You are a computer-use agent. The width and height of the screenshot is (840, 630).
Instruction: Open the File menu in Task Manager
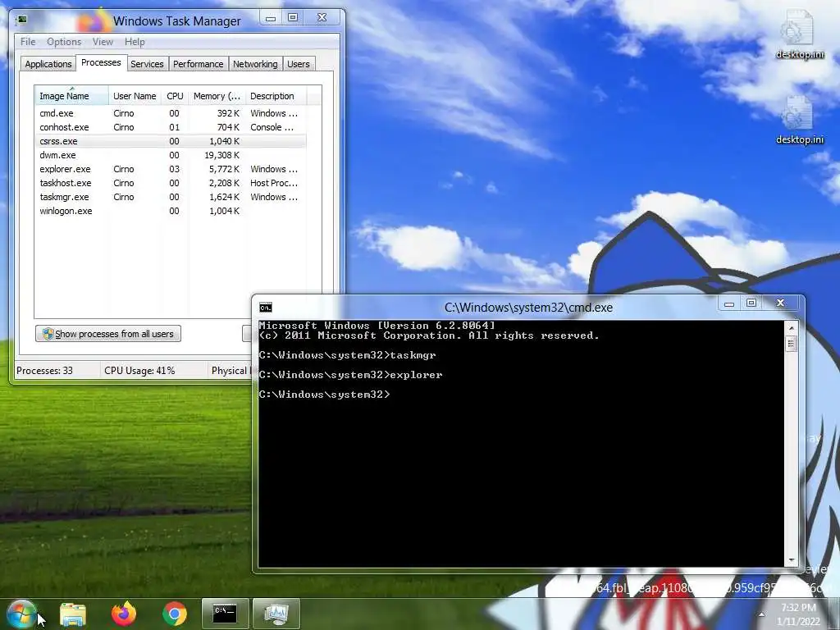[28, 42]
